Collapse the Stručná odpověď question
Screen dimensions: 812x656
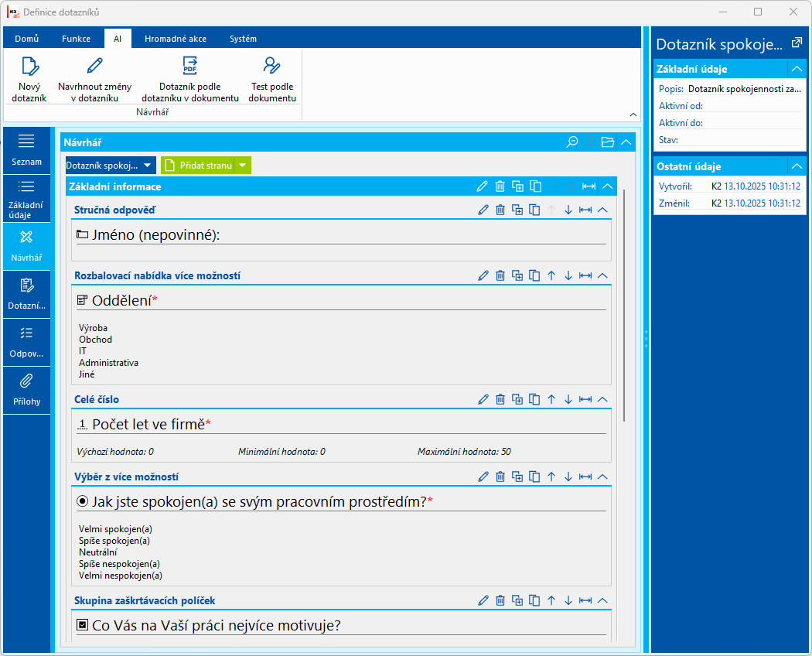point(602,210)
